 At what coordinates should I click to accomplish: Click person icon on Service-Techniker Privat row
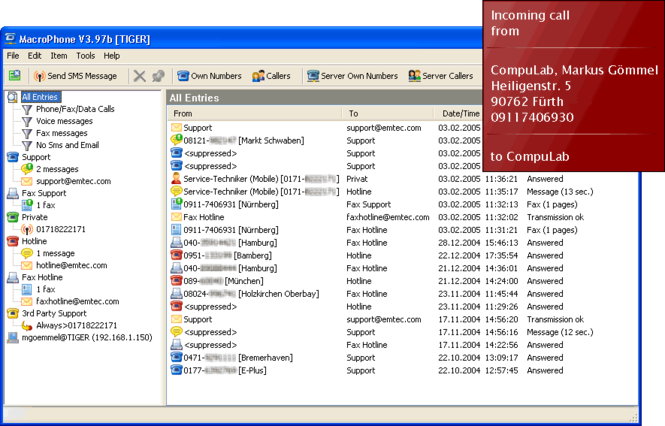click(176, 179)
